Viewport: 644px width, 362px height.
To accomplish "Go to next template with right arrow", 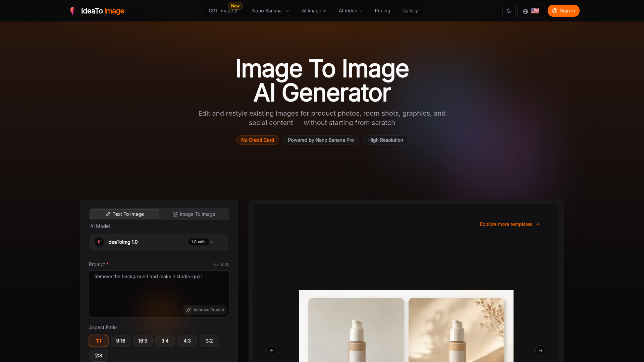I will [541, 351].
